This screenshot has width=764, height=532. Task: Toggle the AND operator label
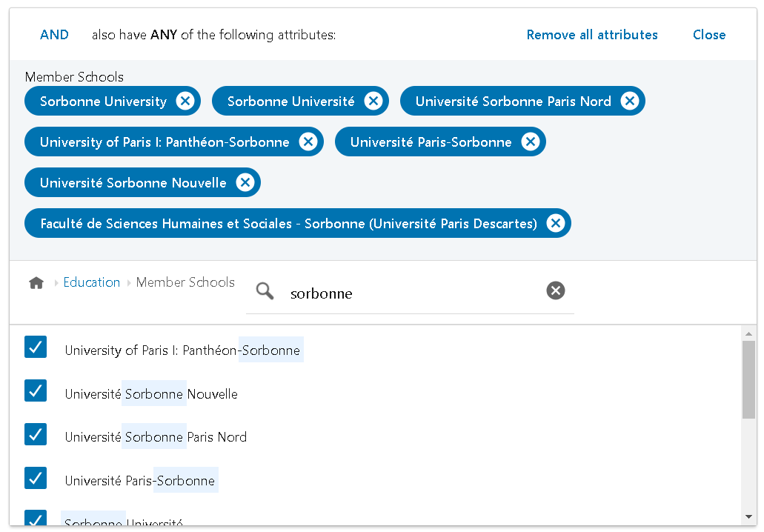click(53, 34)
